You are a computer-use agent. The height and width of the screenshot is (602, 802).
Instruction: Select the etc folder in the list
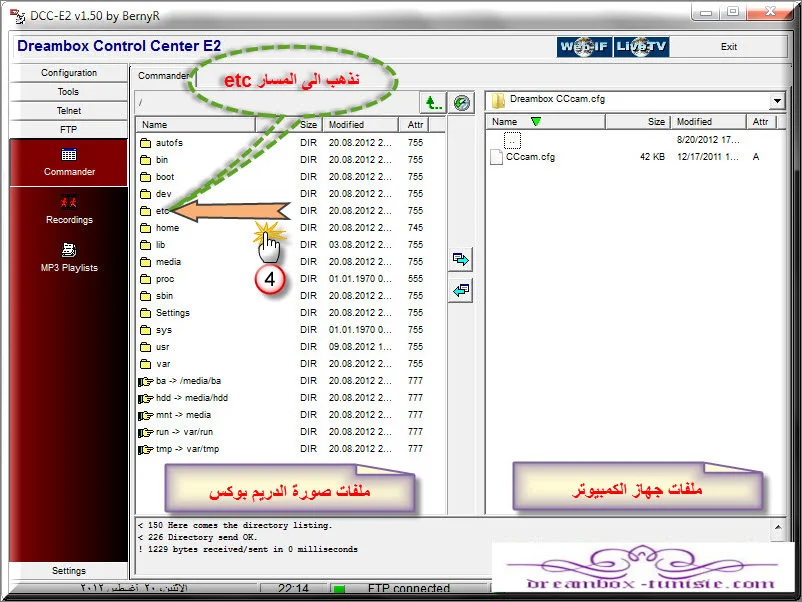click(162, 211)
